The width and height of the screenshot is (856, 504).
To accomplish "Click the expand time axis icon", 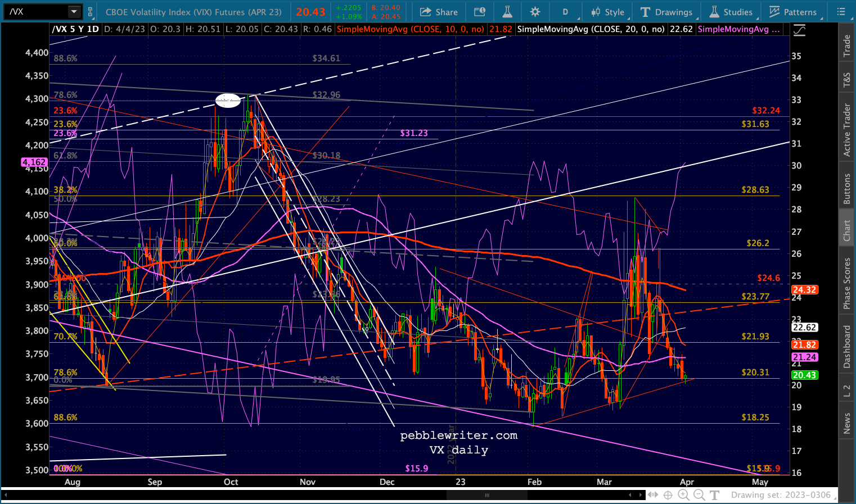I will [653, 495].
